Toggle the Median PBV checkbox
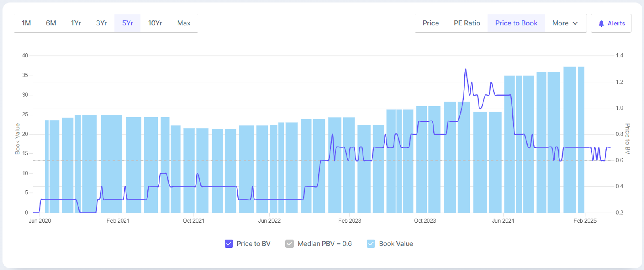The width and height of the screenshot is (644, 270). pos(289,244)
